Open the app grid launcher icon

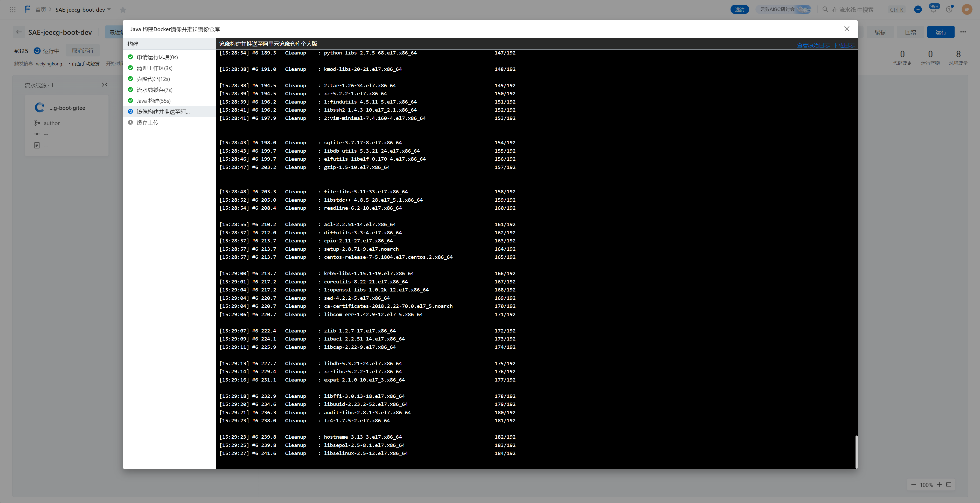click(12, 10)
